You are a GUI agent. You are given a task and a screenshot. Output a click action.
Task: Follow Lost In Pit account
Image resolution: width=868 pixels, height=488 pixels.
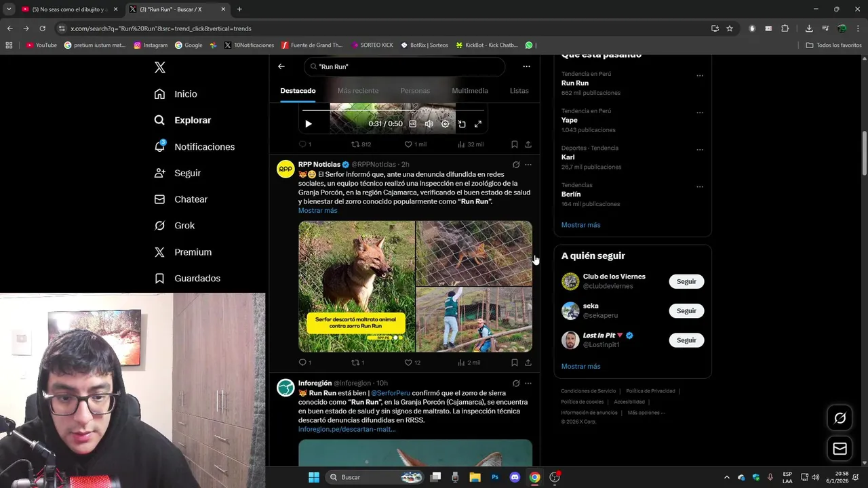tap(686, 340)
